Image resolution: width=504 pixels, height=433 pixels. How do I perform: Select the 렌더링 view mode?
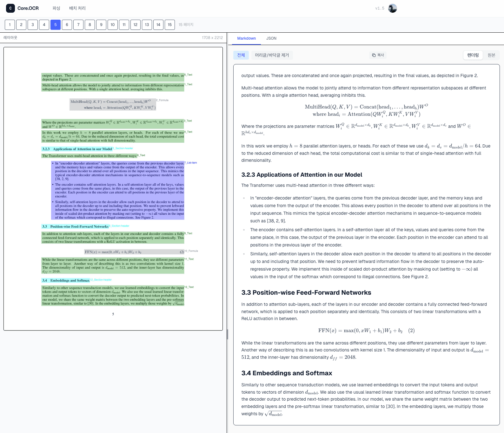click(473, 55)
